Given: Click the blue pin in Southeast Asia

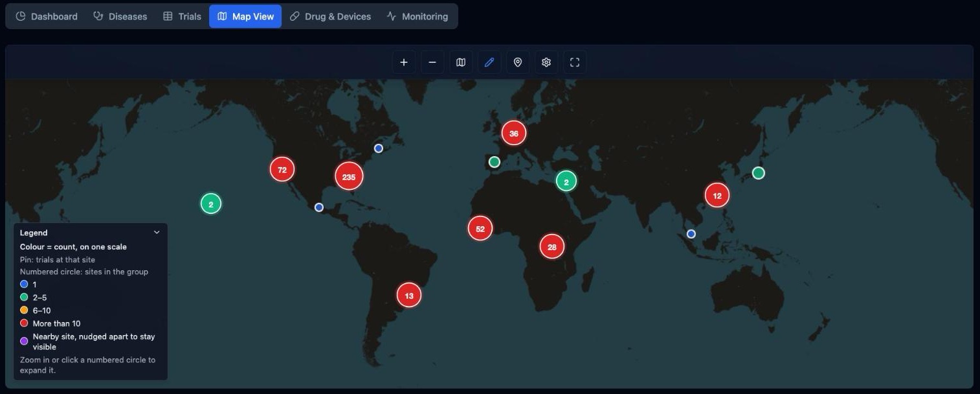Looking at the screenshot, I should pos(691,234).
